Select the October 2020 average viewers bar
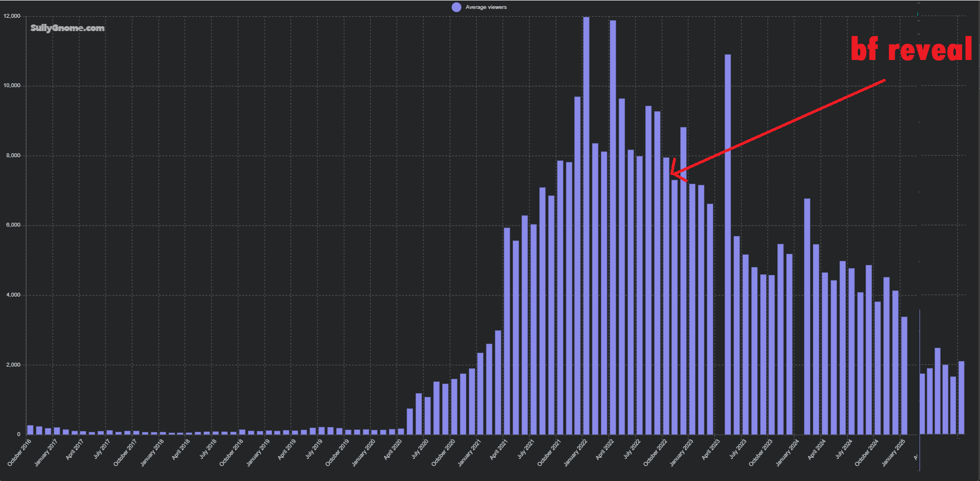Viewport: 980px width, 481px height. click(454, 407)
